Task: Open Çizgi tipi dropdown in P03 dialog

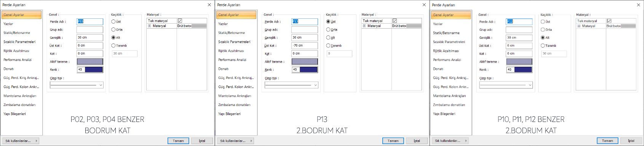Action: point(77,85)
